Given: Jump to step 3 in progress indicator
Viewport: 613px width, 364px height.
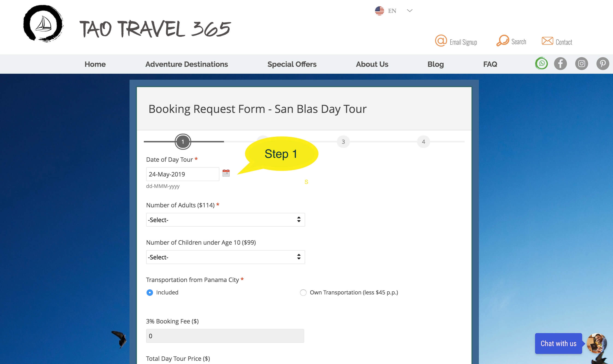Looking at the screenshot, I should (343, 141).
